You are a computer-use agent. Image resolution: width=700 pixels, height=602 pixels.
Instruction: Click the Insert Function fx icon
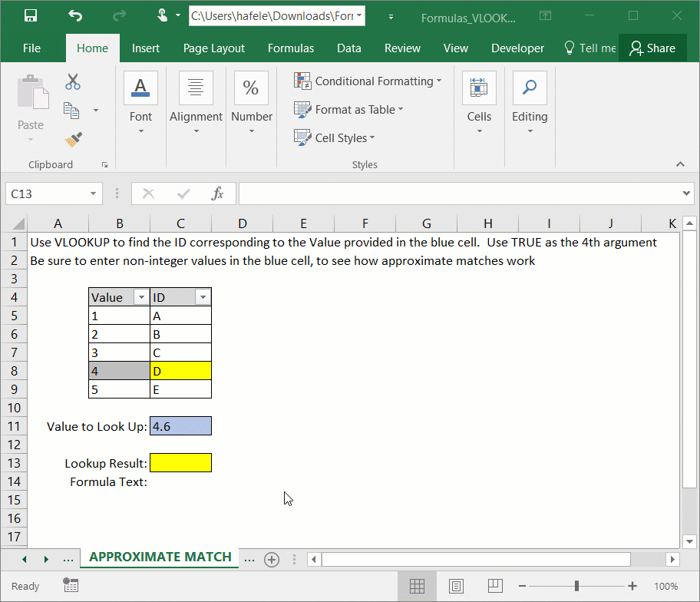click(x=217, y=193)
